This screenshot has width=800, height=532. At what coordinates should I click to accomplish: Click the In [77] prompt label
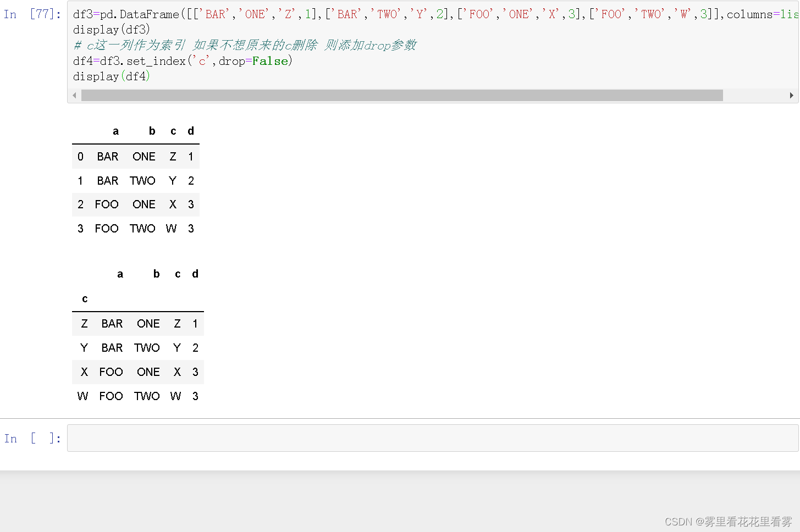[32, 14]
